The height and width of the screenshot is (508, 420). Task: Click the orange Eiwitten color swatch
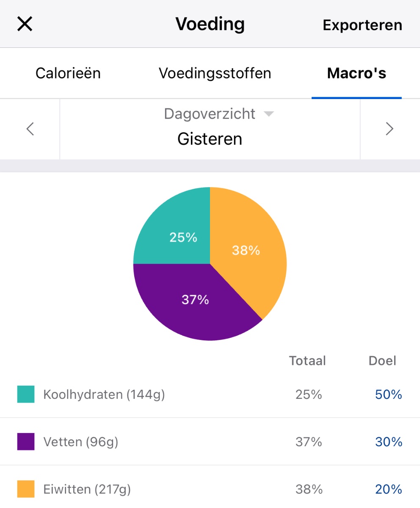[26, 489]
